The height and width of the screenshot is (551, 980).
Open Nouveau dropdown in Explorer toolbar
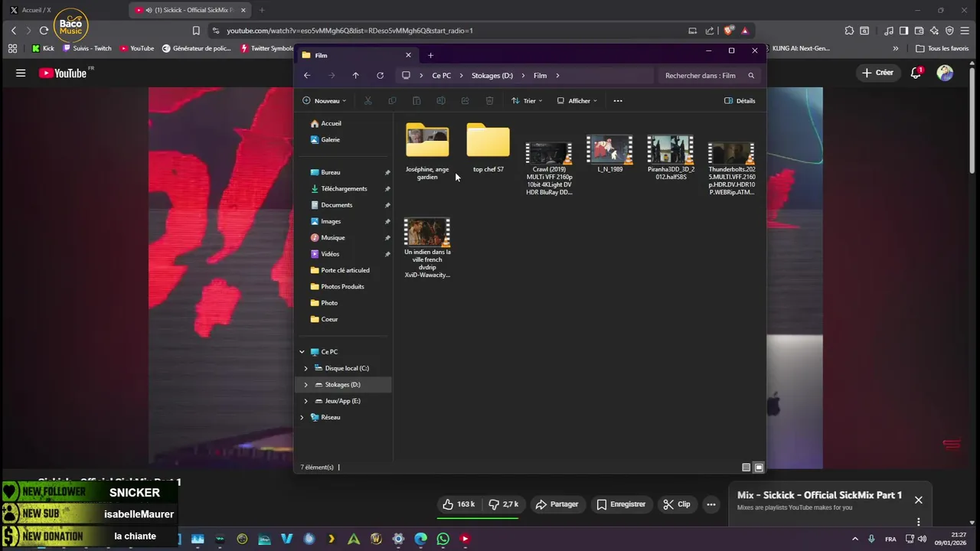[x=324, y=100]
